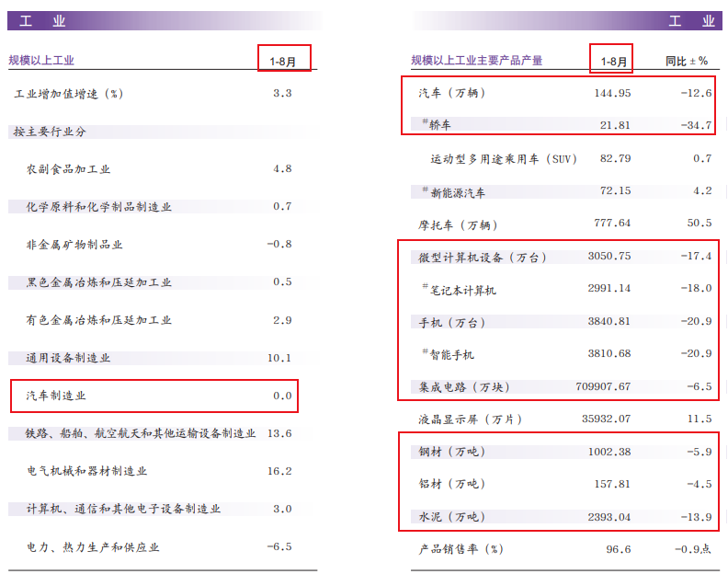This screenshot has width=728, height=574.
Task: Select 有色金属冶炼和压延加工业 label
Action: [x=99, y=320]
